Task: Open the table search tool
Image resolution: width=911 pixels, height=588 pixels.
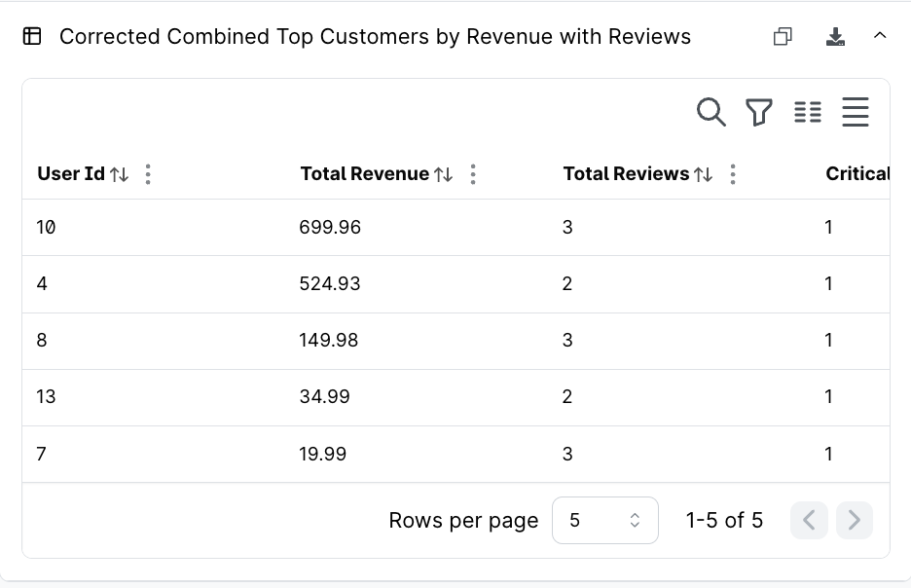Action: [x=711, y=113]
